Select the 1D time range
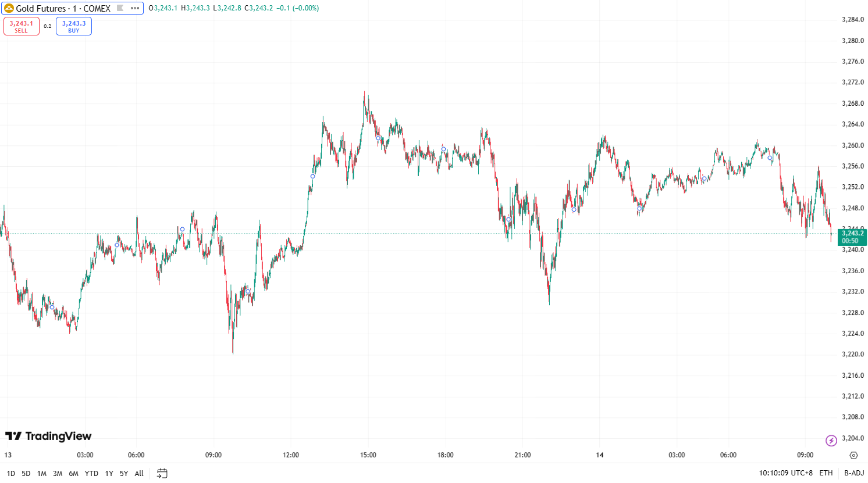 [10, 473]
